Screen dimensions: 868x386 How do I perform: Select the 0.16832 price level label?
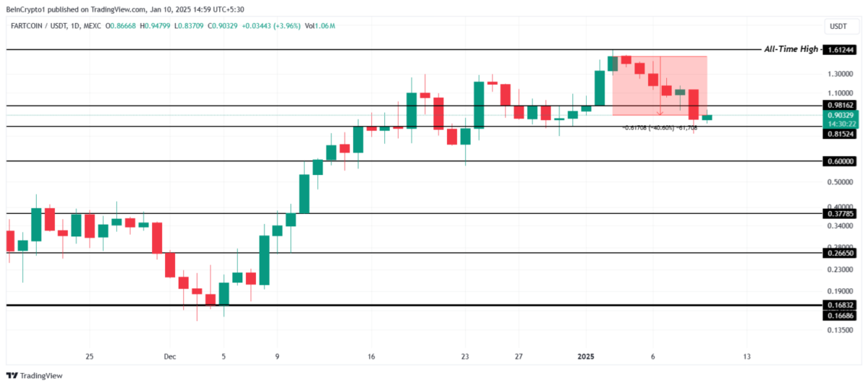coord(840,305)
